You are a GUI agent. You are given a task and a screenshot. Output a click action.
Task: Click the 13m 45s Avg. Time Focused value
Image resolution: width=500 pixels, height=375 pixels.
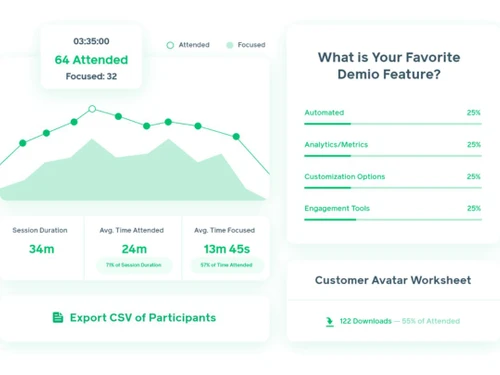[x=227, y=249]
